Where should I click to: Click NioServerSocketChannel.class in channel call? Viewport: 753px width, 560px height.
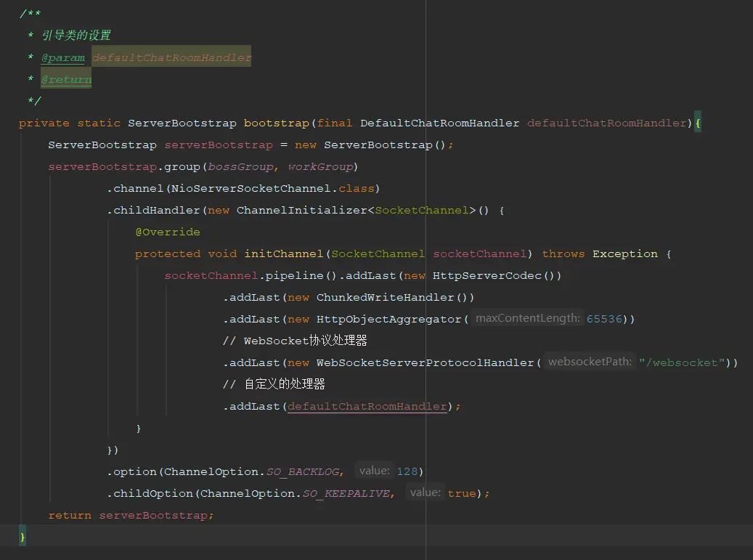(272, 189)
